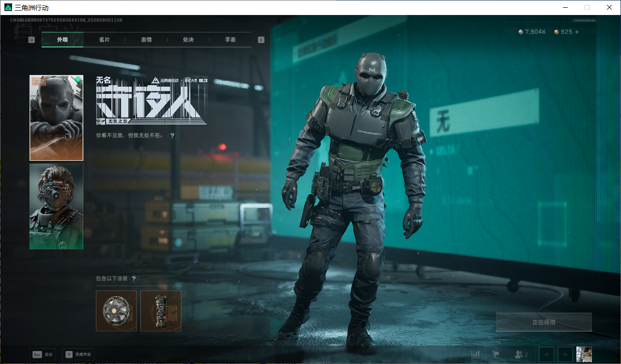Open the 名片 tab

click(104, 40)
